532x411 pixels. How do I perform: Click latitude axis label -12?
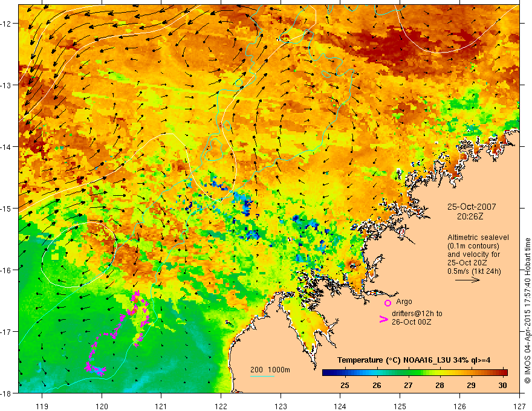coord(7,24)
